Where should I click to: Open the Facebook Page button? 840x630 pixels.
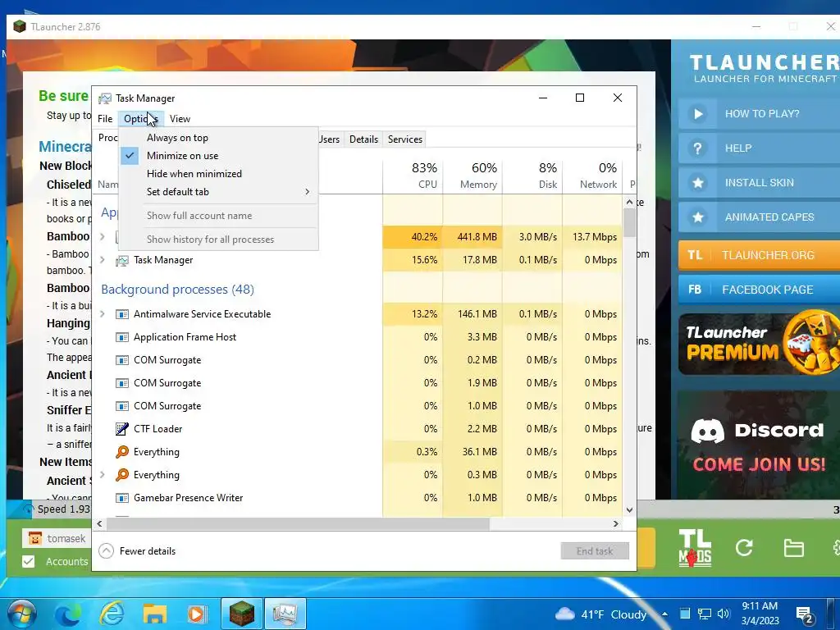pos(759,290)
